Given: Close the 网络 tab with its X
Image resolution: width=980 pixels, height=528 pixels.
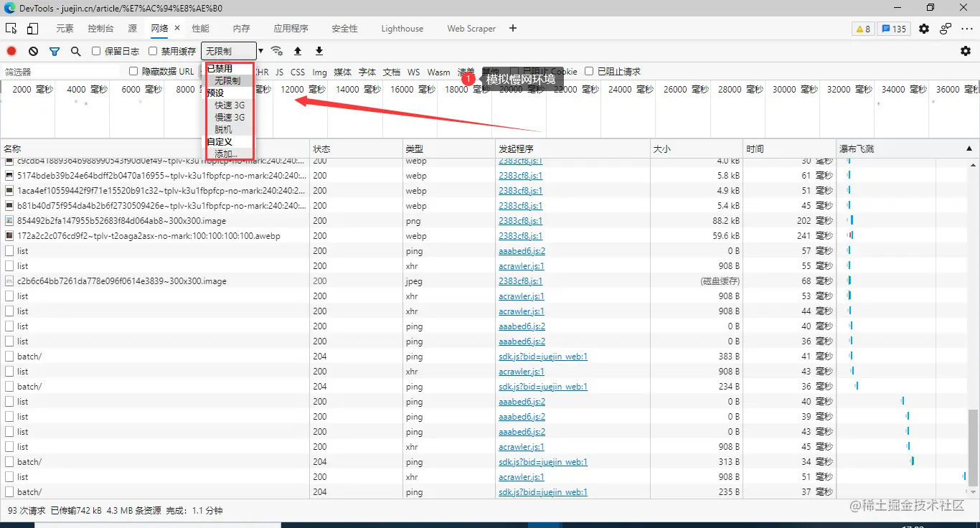Looking at the screenshot, I should pos(177,28).
